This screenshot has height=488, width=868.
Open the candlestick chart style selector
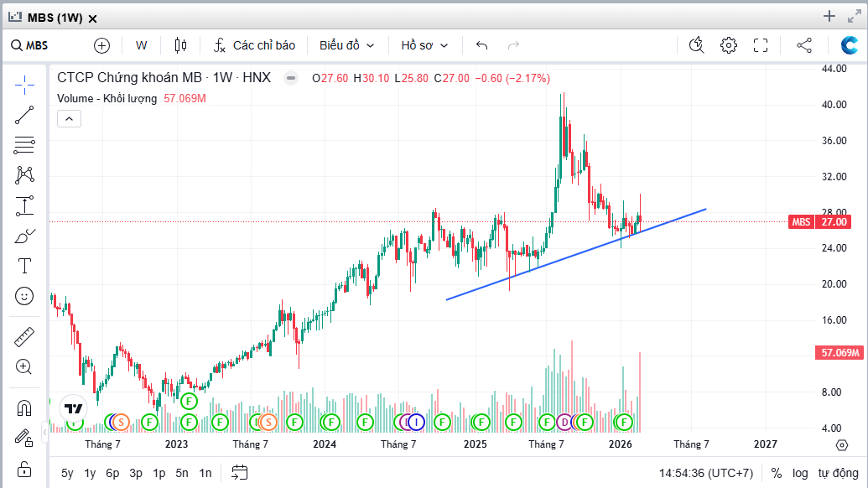[x=180, y=45]
